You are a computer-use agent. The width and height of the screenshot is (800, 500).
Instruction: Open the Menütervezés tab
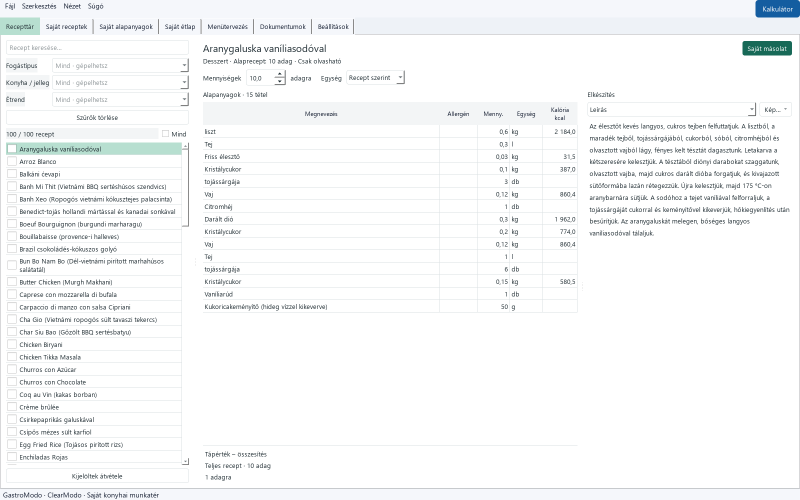(x=228, y=27)
